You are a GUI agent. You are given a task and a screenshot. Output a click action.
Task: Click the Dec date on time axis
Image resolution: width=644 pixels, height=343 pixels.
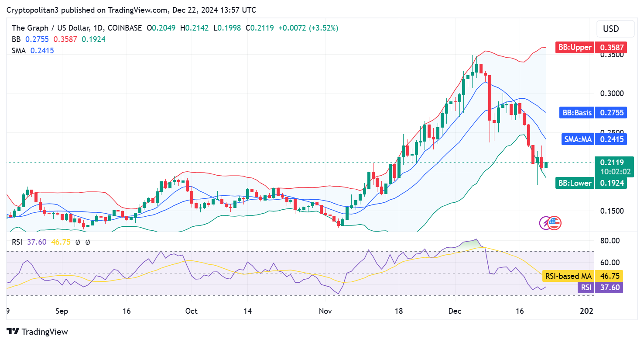pos(455,311)
